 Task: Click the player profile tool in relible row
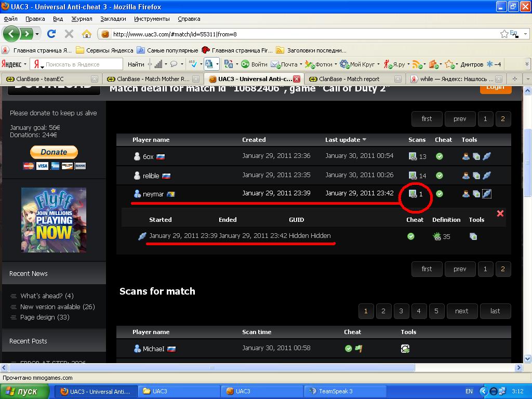tap(466, 176)
